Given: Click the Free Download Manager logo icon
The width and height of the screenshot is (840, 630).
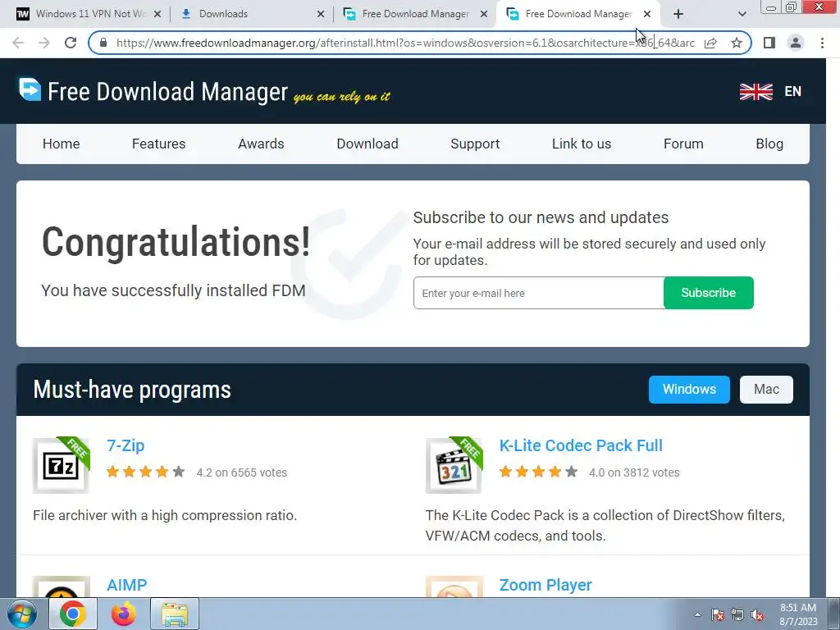Looking at the screenshot, I should point(30,89).
